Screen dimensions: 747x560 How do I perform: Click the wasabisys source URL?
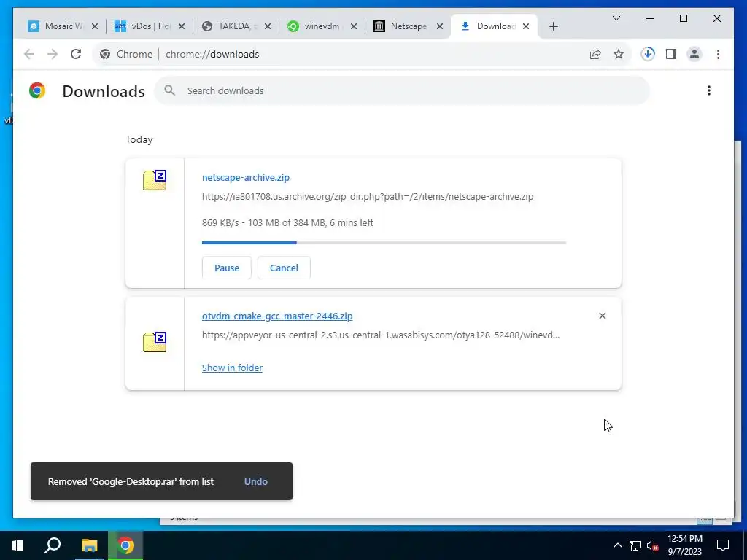(x=381, y=335)
